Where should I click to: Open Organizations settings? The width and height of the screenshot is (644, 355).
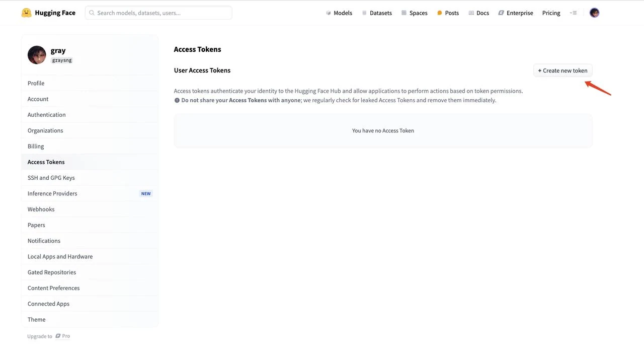pos(90,130)
